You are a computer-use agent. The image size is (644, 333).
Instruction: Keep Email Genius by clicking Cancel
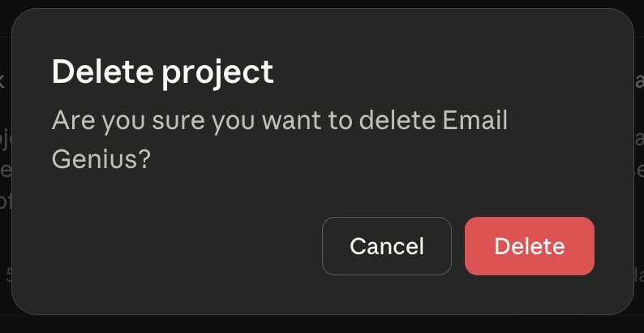386,246
